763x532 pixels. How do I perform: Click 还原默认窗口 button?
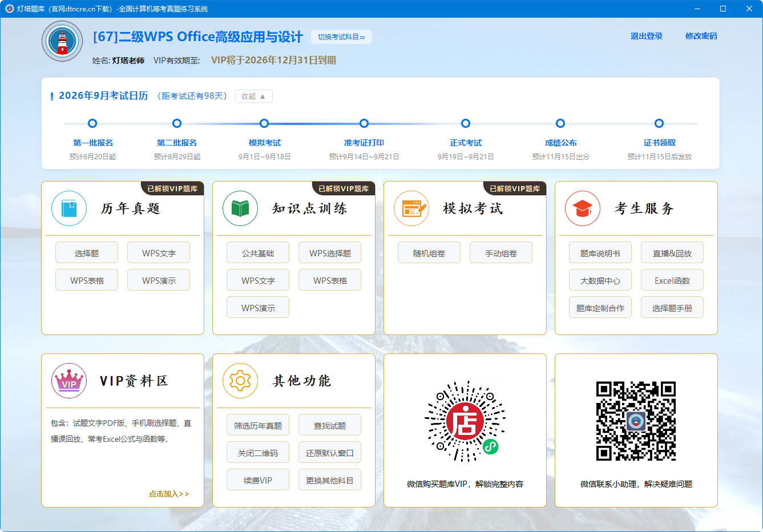(330, 453)
